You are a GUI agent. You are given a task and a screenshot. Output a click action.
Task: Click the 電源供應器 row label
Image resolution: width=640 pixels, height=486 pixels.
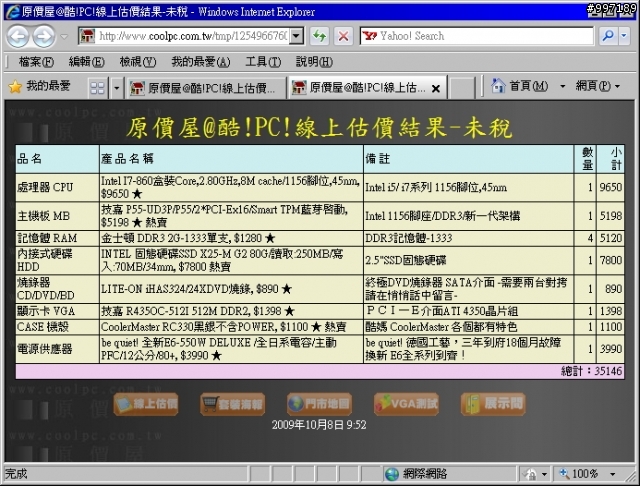pos(44,349)
